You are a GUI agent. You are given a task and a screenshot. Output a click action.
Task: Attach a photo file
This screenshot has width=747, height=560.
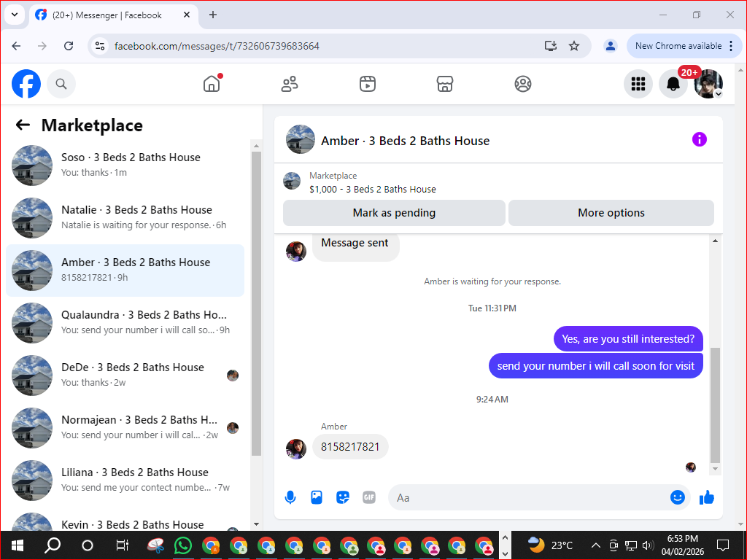[x=317, y=497]
